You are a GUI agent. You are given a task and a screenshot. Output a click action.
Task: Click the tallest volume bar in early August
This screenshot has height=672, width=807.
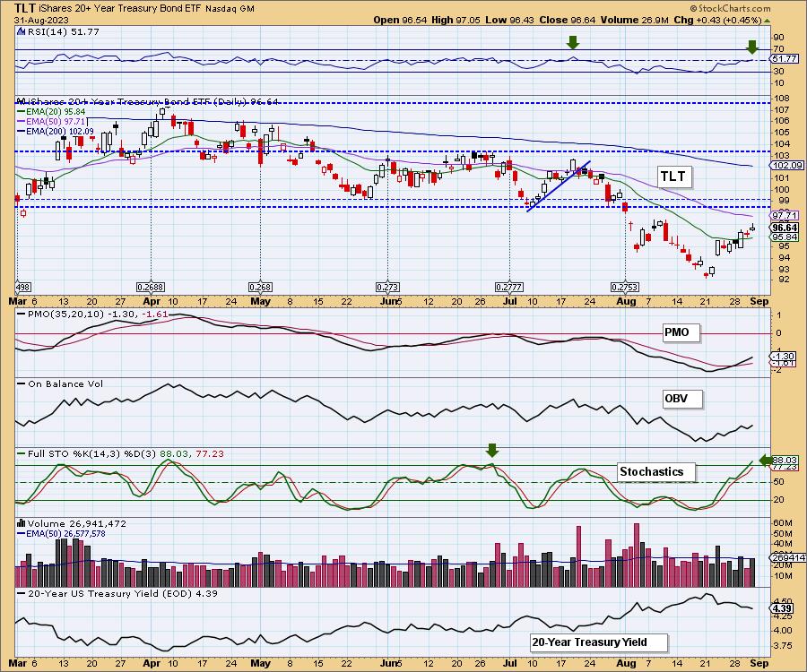tap(637, 556)
